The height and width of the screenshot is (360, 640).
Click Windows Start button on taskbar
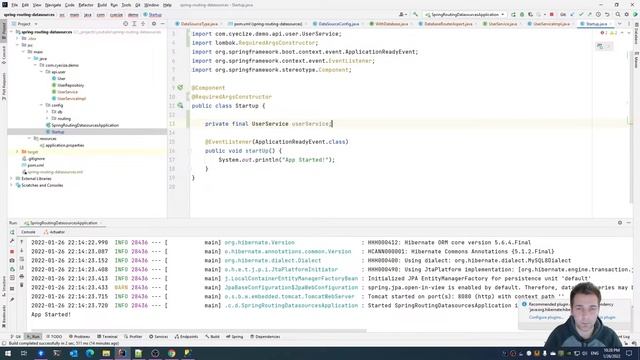pyautogui.click(x=8, y=353)
